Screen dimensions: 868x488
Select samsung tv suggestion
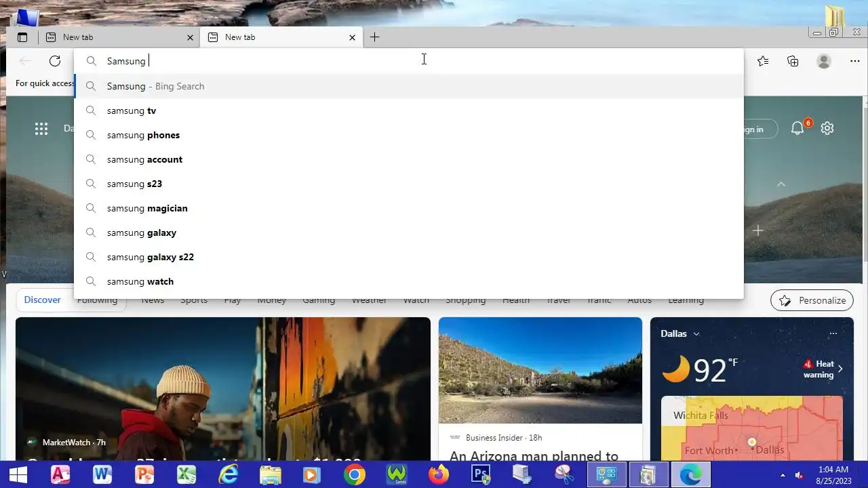[x=409, y=110]
